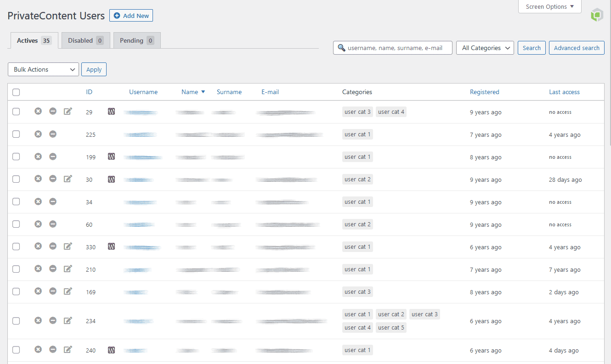The height and width of the screenshot is (364, 611).
Task: Select the checkbox for user ID 34
Action: click(x=16, y=202)
